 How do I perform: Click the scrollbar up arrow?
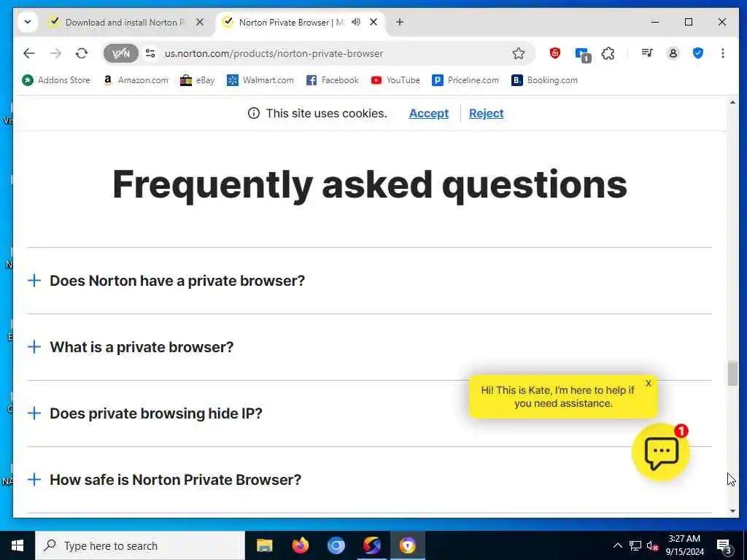coord(732,102)
